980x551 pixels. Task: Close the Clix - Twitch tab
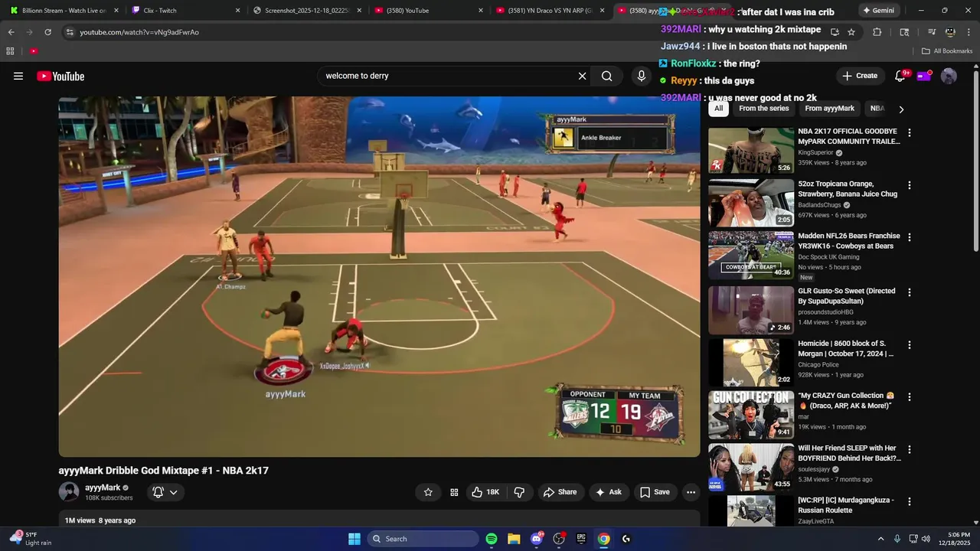click(x=237, y=11)
